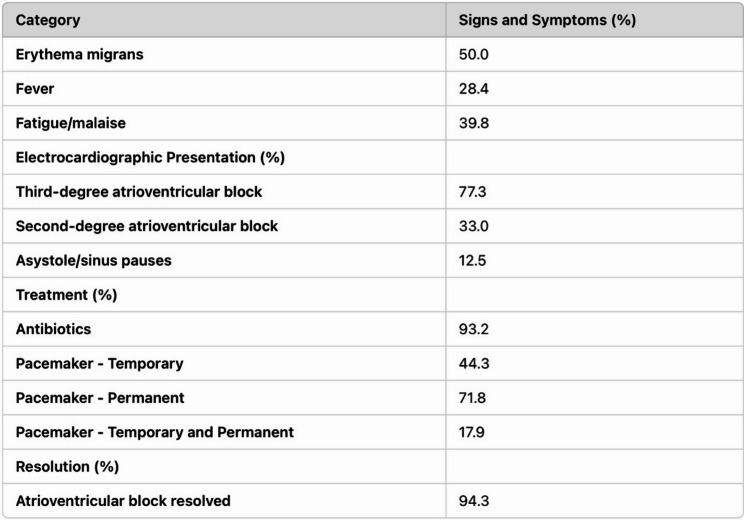Select the Resolution (%) section row
The image size is (744, 520).
[x=372, y=467]
